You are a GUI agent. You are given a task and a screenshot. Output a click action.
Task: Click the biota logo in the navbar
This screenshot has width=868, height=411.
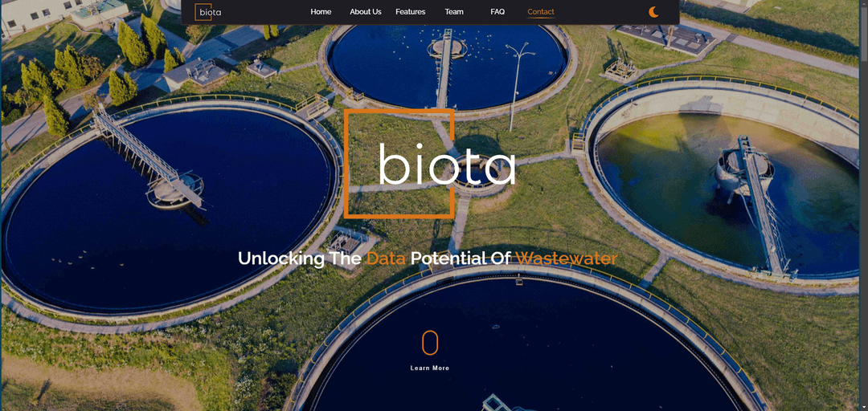coord(208,11)
